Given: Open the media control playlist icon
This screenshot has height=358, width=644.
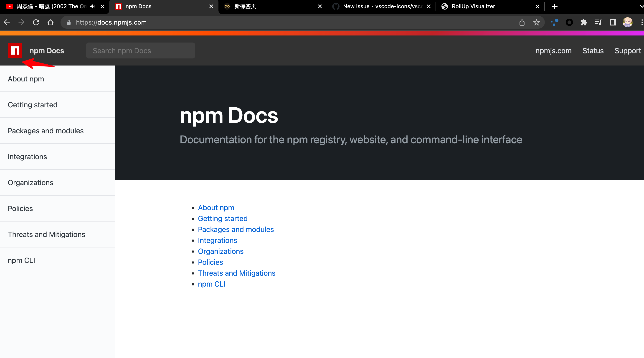Looking at the screenshot, I should click(598, 23).
